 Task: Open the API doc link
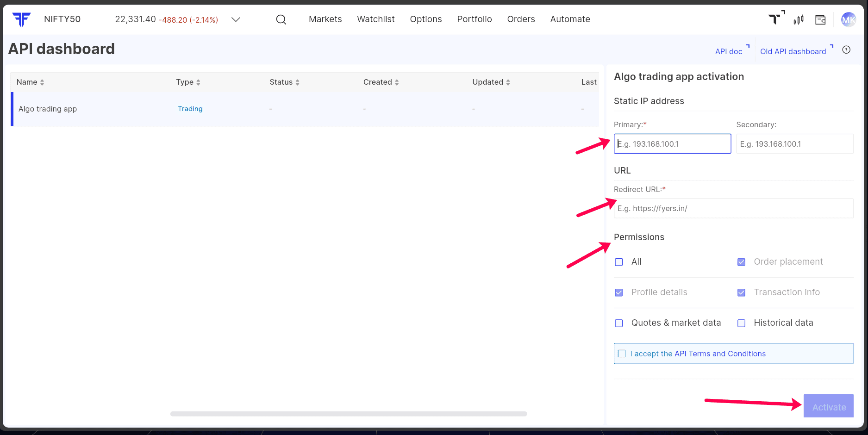tap(729, 51)
